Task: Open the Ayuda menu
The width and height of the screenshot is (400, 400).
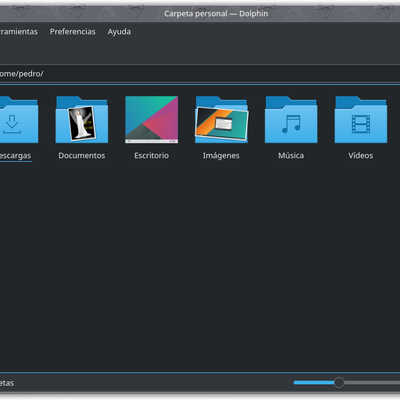Action: point(119,32)
